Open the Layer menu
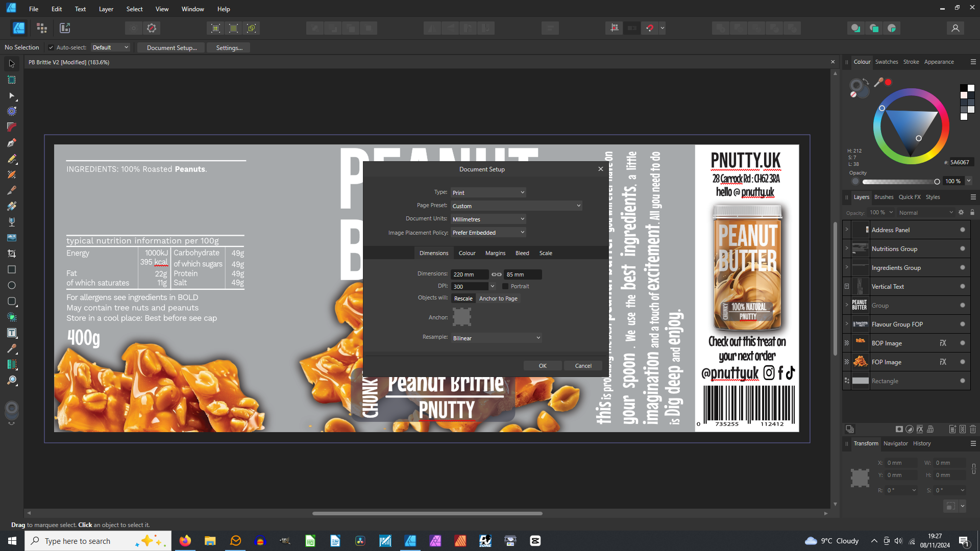Screen dimensions: 980x551 (106, 9)
